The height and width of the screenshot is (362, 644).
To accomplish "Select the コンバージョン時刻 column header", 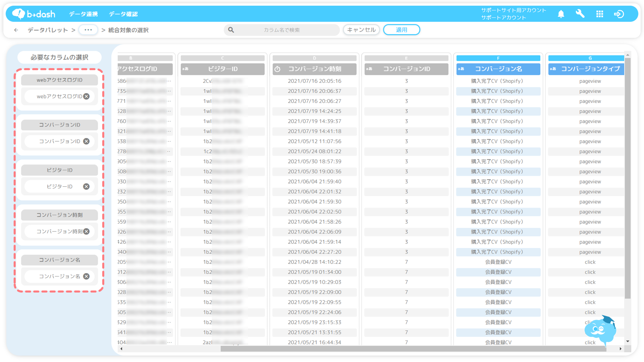I will pyautogui.click(x=315, y=69).
